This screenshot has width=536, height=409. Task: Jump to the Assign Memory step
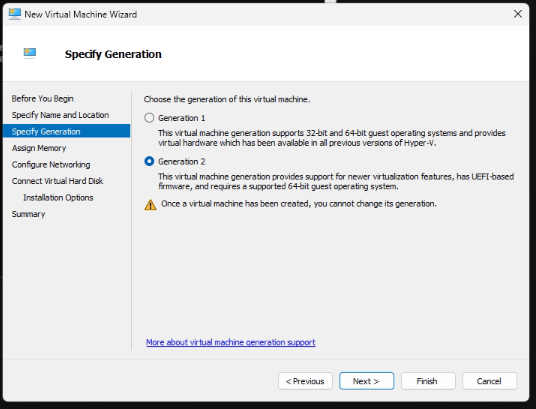(39, 148)
